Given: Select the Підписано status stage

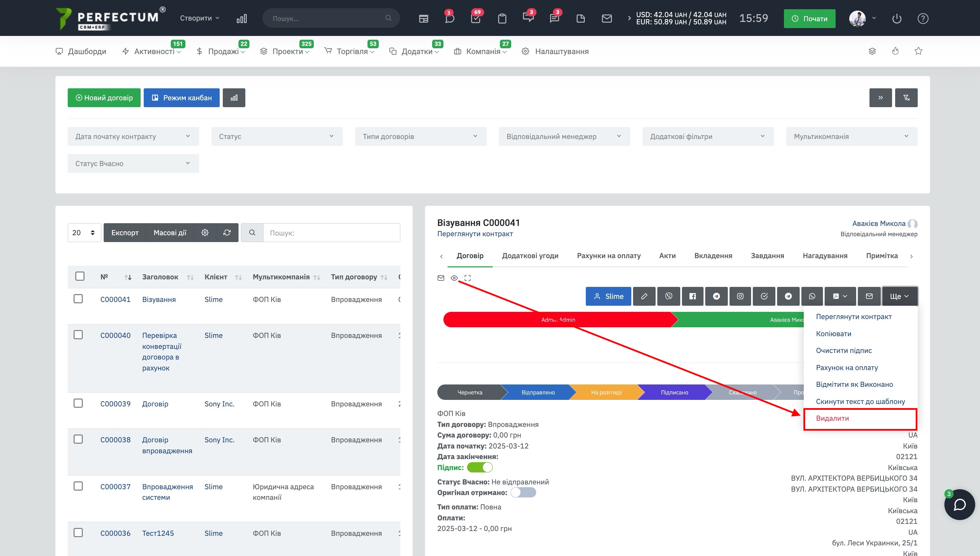Looking at the screenshot, I should pos(674,392).
